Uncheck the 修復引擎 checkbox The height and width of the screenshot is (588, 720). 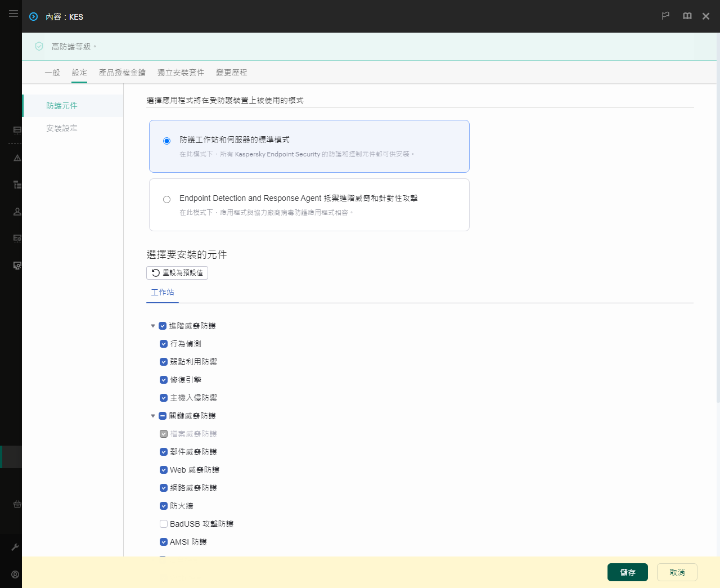pyautogui.click(x=164, y=380)
